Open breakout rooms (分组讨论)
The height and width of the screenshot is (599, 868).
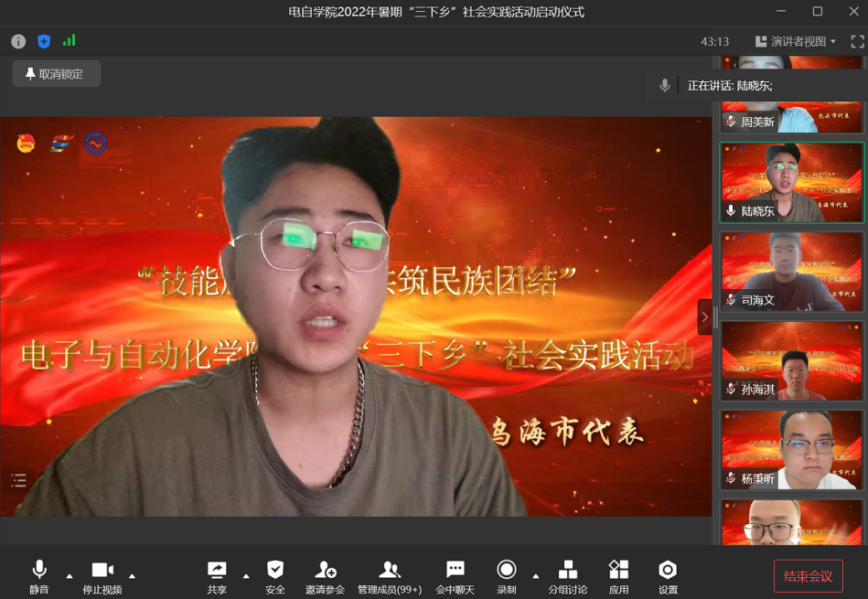(567, 577)
